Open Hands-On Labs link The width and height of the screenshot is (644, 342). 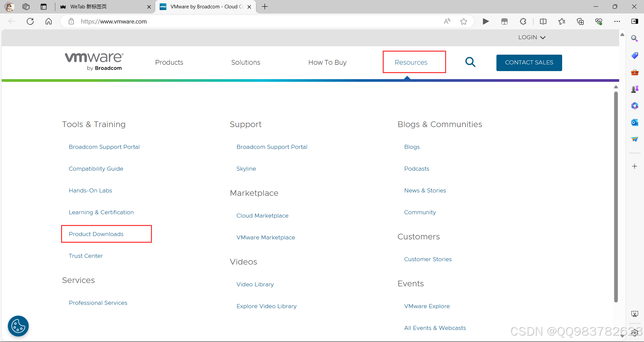point(91,190)
